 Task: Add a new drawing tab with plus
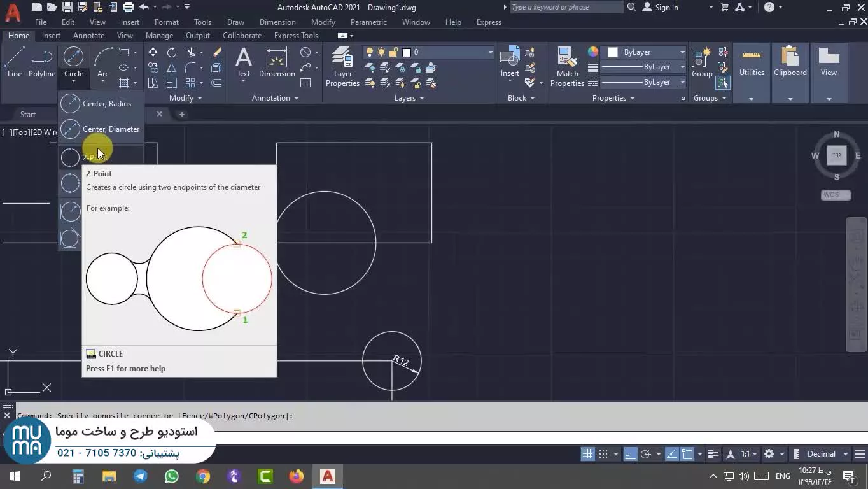(x=181, y=115)
